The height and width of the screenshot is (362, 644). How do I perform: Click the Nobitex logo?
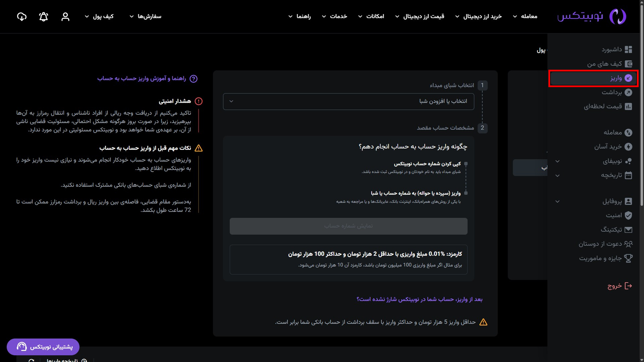tap(592, 16)
